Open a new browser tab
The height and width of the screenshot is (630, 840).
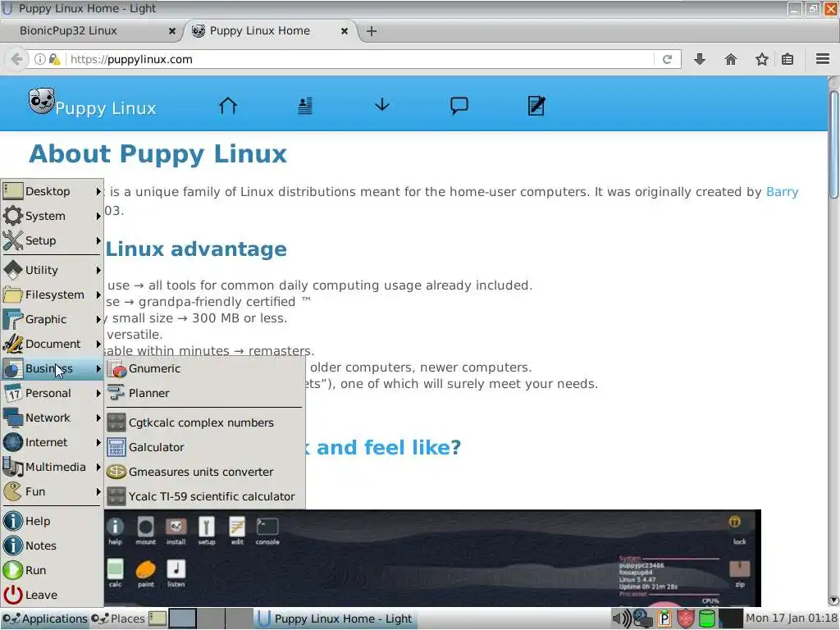pyautogui.click(x=372, y=31)
